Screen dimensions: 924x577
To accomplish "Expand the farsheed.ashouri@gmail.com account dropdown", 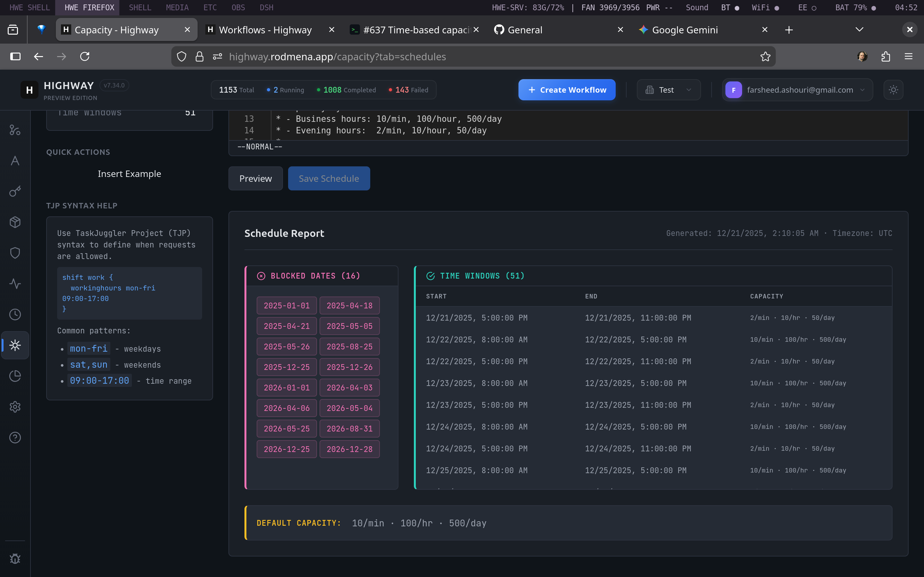I will (x=797, y=90).
